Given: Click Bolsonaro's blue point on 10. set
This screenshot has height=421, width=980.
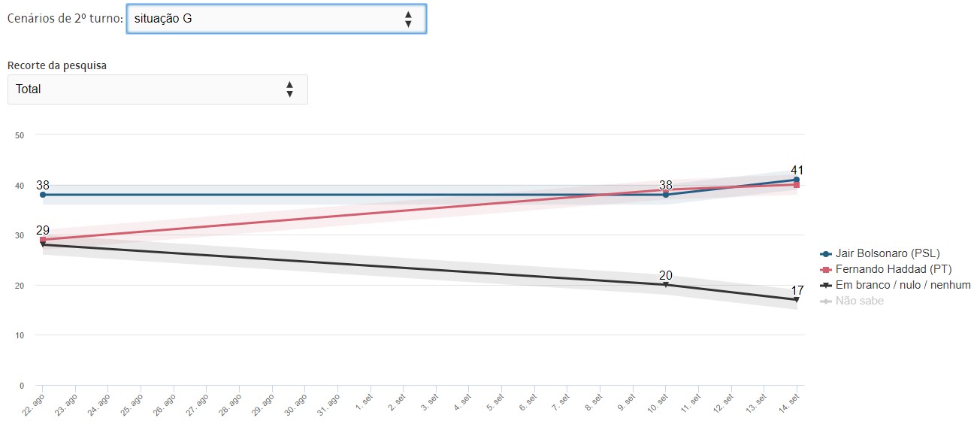Looking at the screenshot, I should pyautogui.click(x=666, y=195).
